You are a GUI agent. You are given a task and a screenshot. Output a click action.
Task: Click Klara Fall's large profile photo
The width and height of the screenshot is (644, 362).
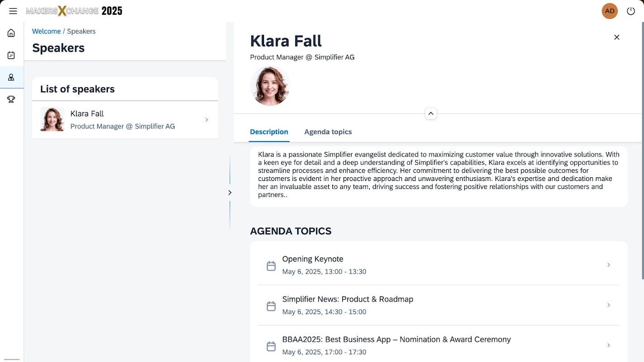[270, 86]
